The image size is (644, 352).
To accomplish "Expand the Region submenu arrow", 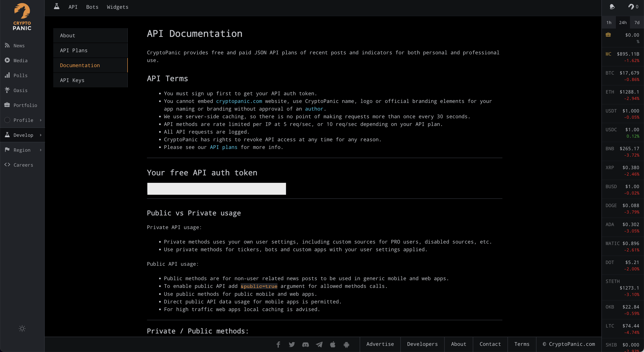I will [x=40, y=150].
